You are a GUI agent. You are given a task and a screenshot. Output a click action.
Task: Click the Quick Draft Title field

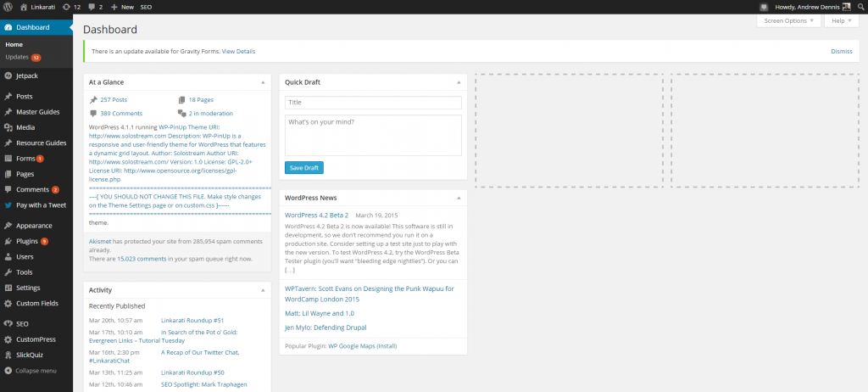pyautogui.click(x=373, y=103)
